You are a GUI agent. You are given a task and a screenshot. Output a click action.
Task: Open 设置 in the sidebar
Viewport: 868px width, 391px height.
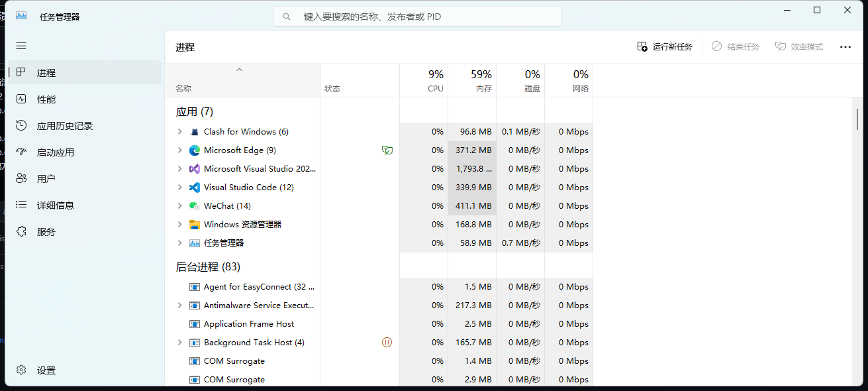point(85,370)
